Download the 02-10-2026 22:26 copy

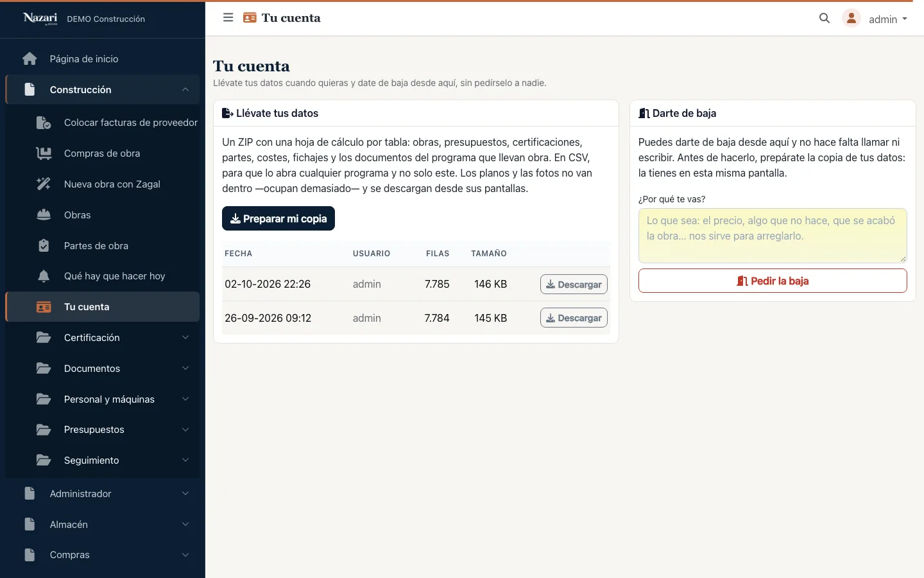574,285
